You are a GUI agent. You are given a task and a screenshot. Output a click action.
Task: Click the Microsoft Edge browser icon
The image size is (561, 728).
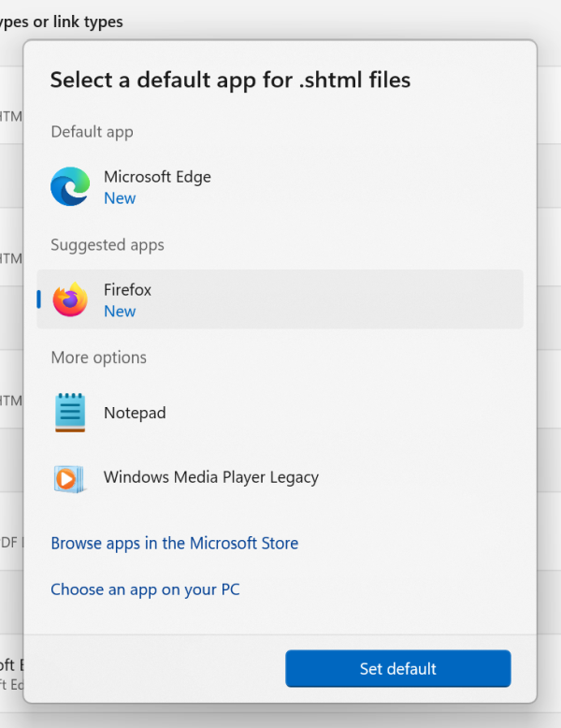click(70, 187)
